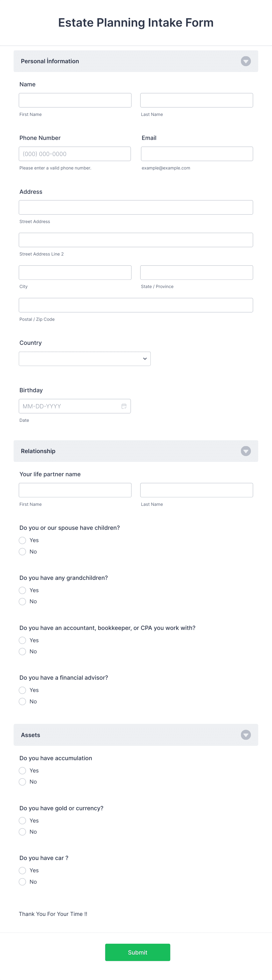Select No for accountant or CPA question
The width and height of the screenshot is (272, 980).
[22, 651]
